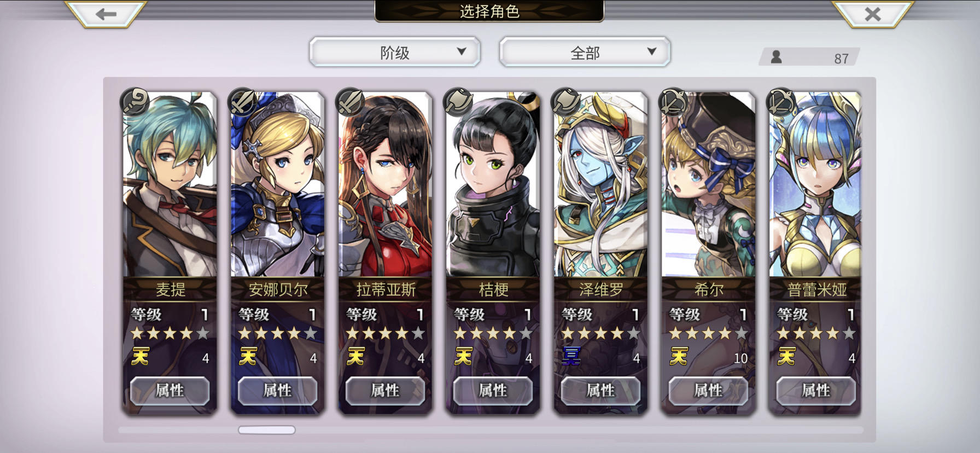
Task: Select the 桔梗 character portrait
Action: [493, 185]
